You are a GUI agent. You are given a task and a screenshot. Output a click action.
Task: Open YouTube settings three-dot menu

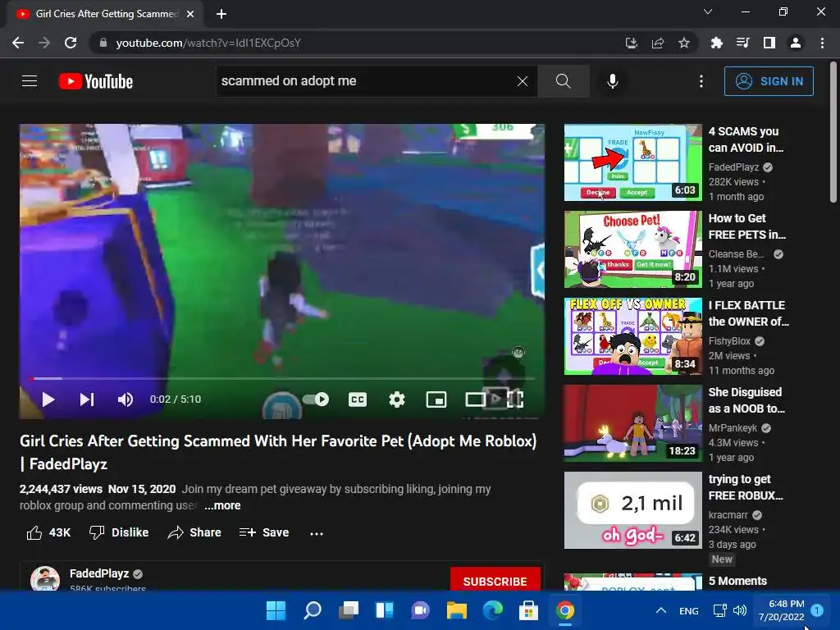click(x=701, y=81)
